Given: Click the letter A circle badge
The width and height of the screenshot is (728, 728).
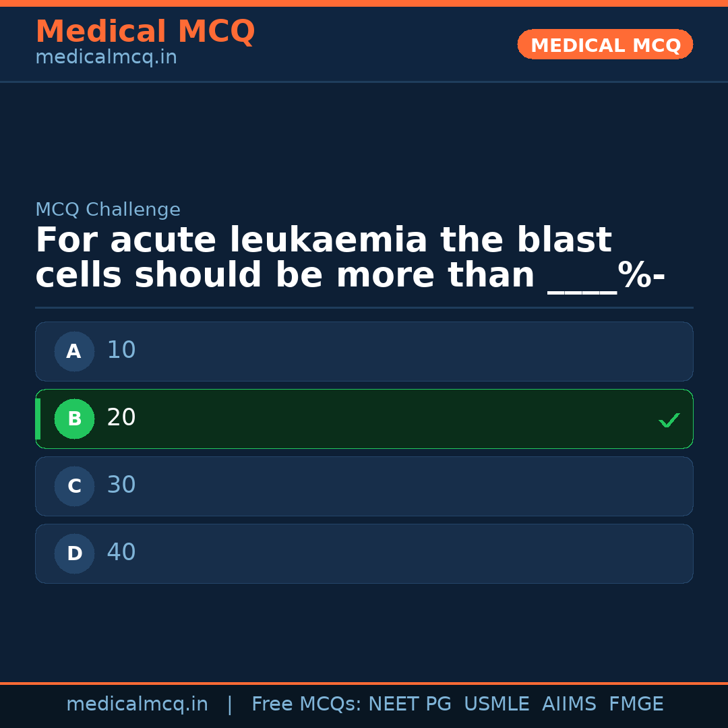Looking at the screenshot, I should click(74, 351).
